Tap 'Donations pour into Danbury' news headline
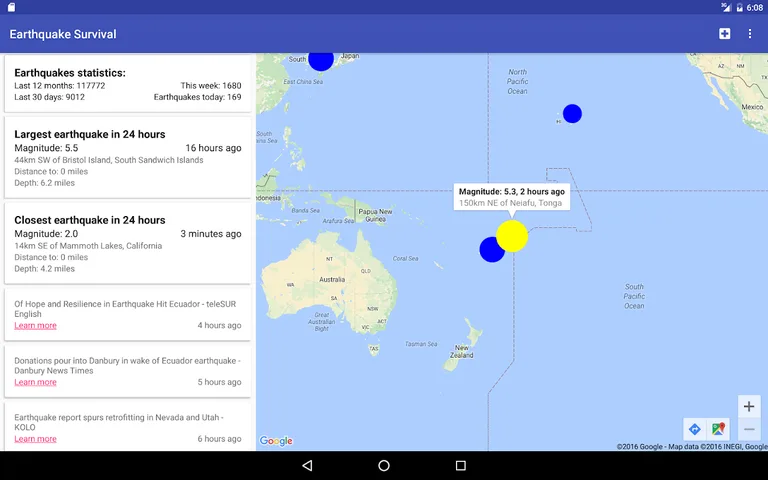Viewport: 768px width, 480px height. [x=127, y=366]
